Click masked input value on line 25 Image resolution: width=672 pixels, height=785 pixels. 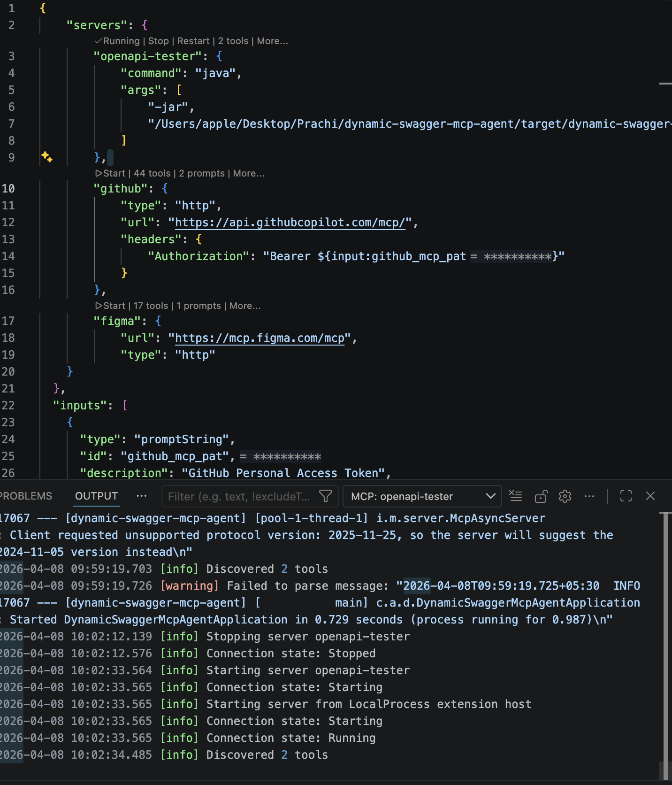click(x=281, y=456)
